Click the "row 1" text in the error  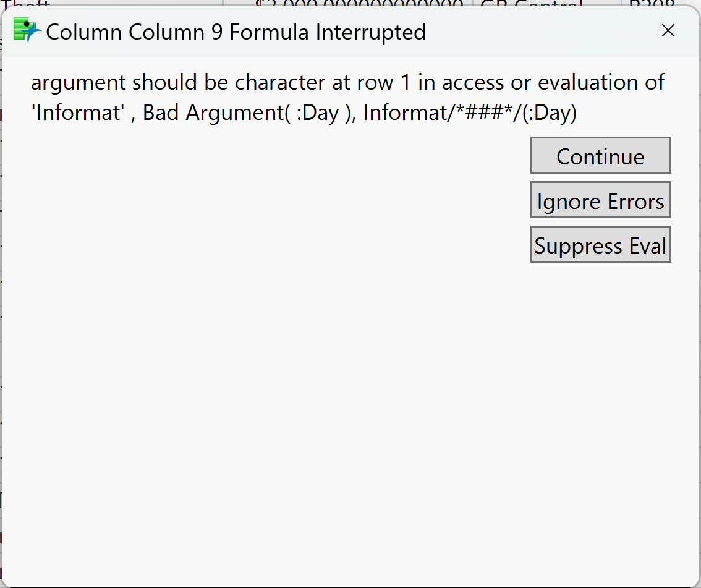click(384, 82)
